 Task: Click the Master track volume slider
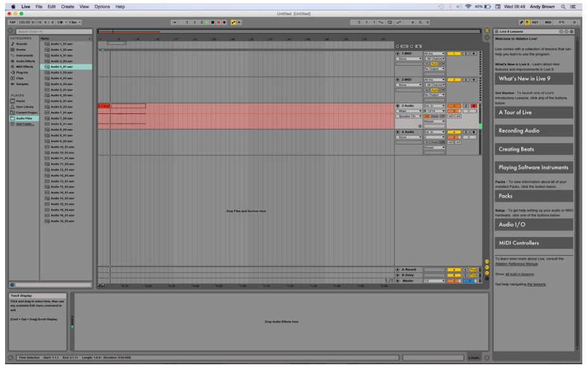pyautogui.click(x=453, y=281)
